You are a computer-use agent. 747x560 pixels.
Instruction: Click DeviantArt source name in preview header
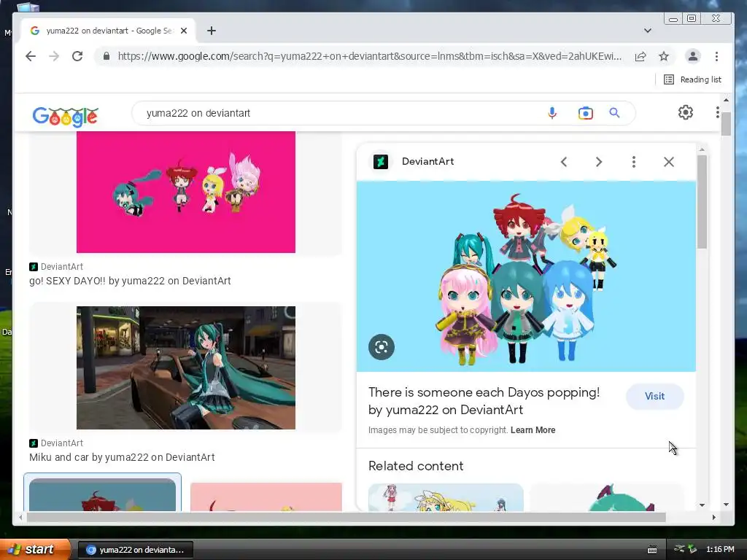tap(427, 161)
